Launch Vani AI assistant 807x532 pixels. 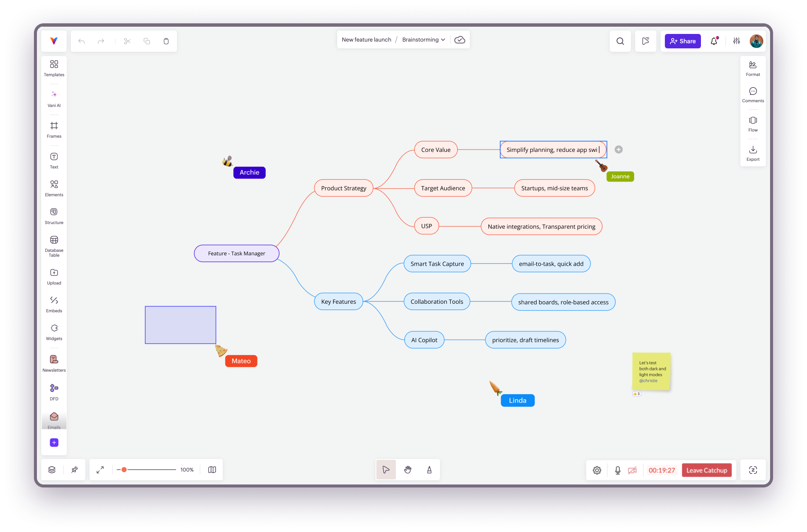tap(54, 99)
